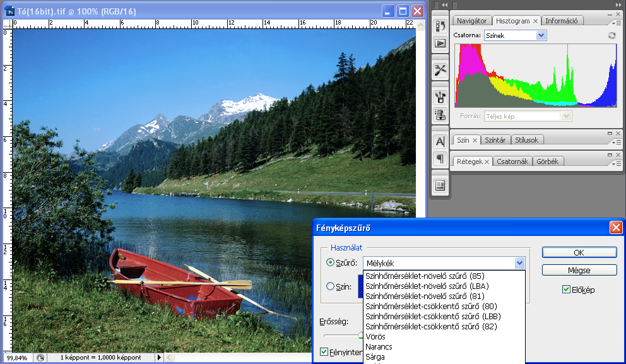Screen dimensions: 626x364
Task: Refresh the histogram with the circular arrows icon
Action: (x=611, y=35)
